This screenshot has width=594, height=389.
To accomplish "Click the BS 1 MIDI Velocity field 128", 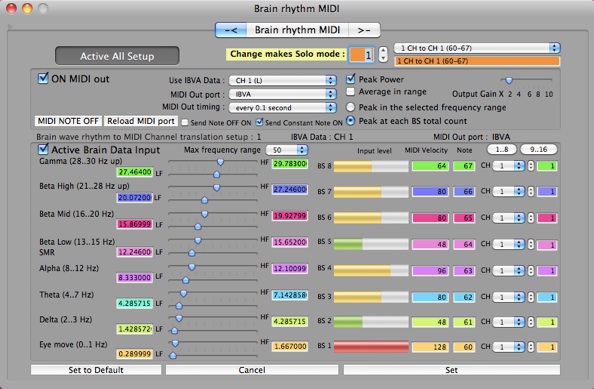I will click(430, 347).
